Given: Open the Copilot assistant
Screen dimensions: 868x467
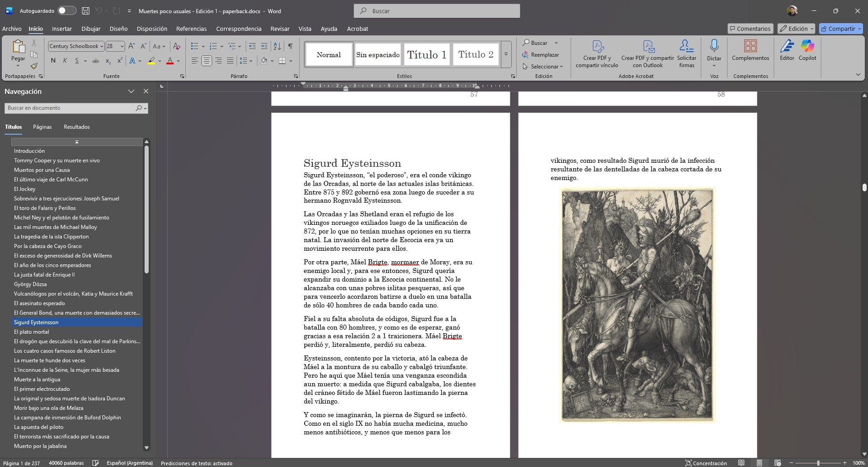Looking at the screenshot, I should [x=807, y=50].
